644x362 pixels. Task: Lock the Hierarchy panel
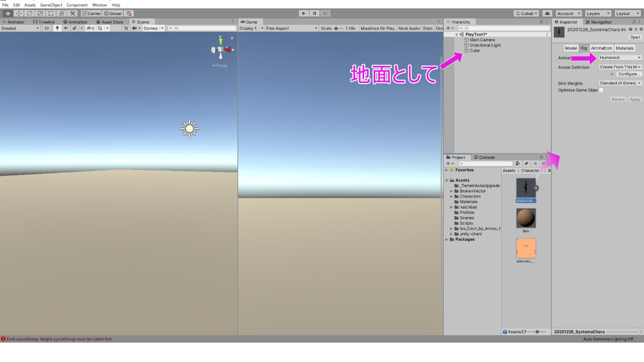541,22
